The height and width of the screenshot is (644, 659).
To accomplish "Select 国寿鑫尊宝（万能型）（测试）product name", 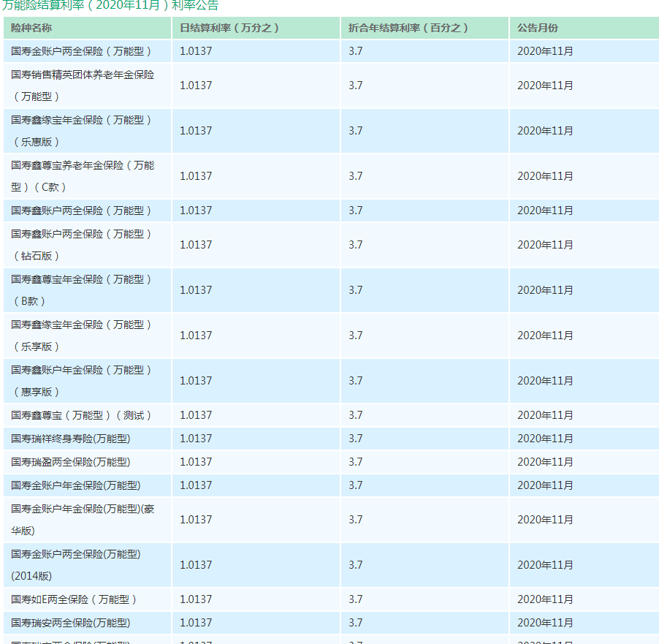I will tap(81, 416).
